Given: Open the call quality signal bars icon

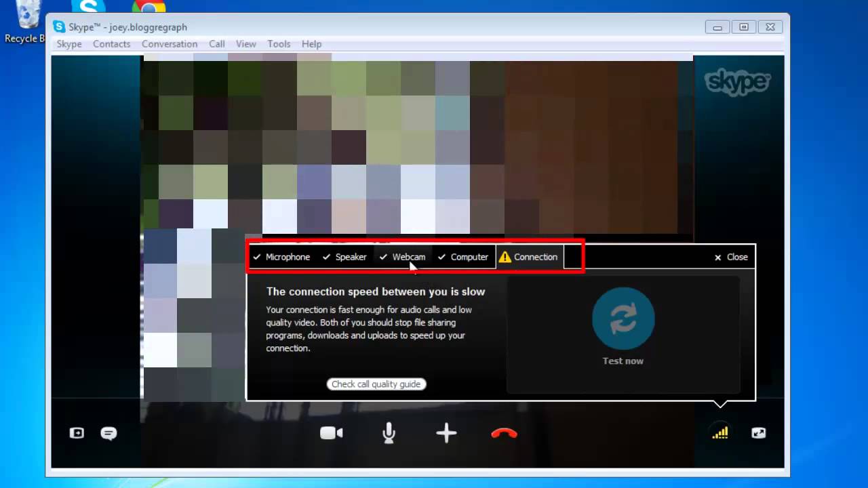Looking at the screenshot, I should [719, 432].
